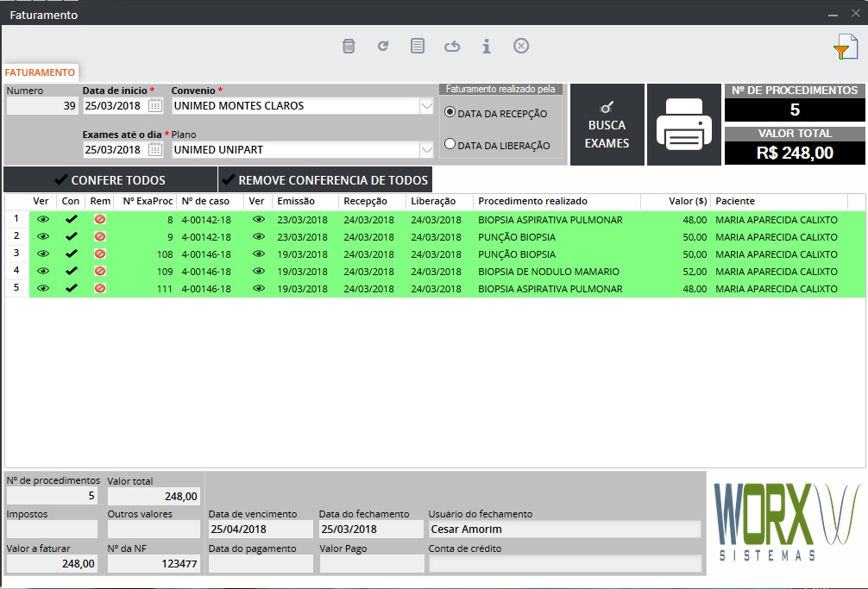Click the Nº ExaProc column header
868x589 pixels.
(x=148, y=201)
